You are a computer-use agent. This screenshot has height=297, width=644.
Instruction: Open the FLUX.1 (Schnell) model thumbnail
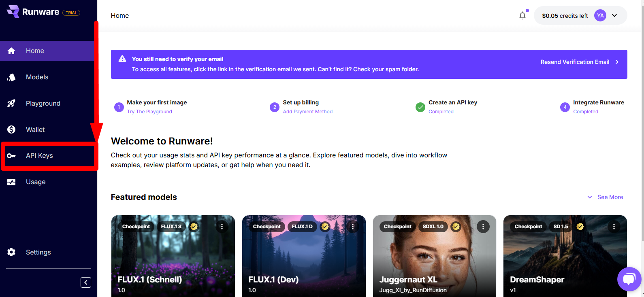tap(173, 256)
